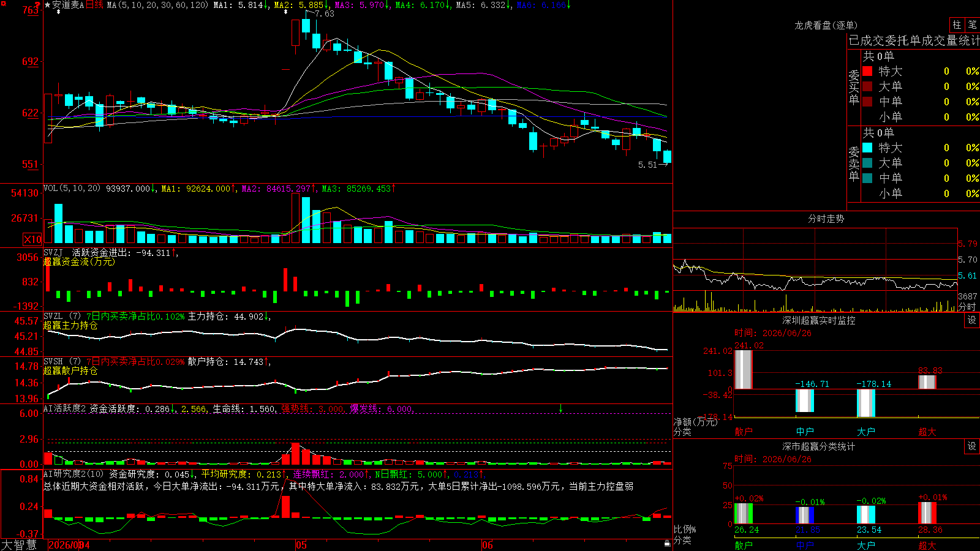Click the 小单 row under 委卖单
The width and height of the screenshot is (980, 551).
coord(921,193)
